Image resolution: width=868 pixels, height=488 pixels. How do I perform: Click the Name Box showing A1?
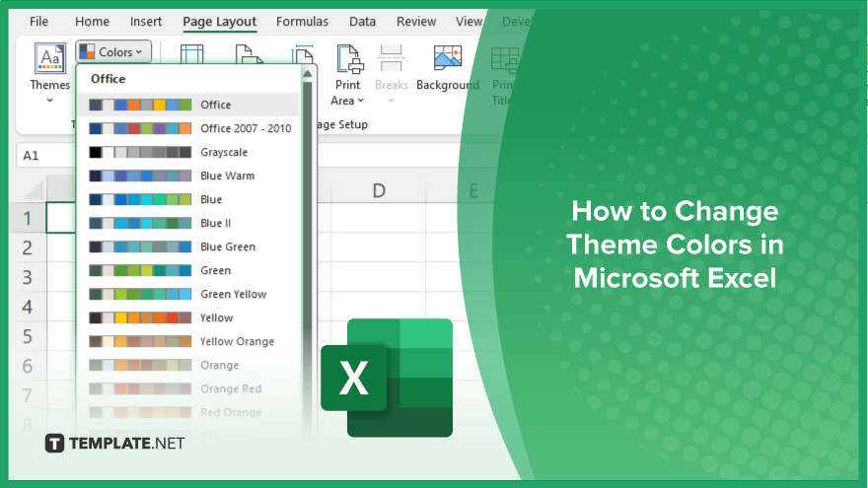(45, 156)
